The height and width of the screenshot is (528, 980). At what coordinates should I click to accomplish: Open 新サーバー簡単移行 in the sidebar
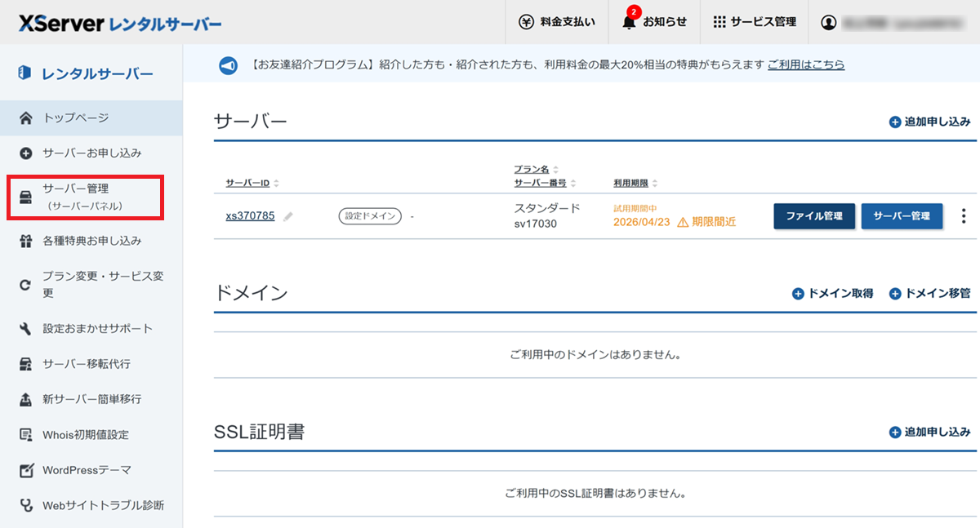point(91,399)
